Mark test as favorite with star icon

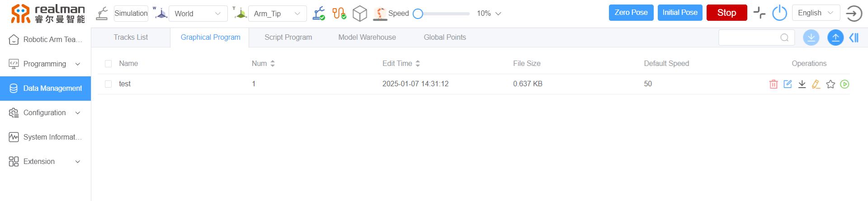830,84
